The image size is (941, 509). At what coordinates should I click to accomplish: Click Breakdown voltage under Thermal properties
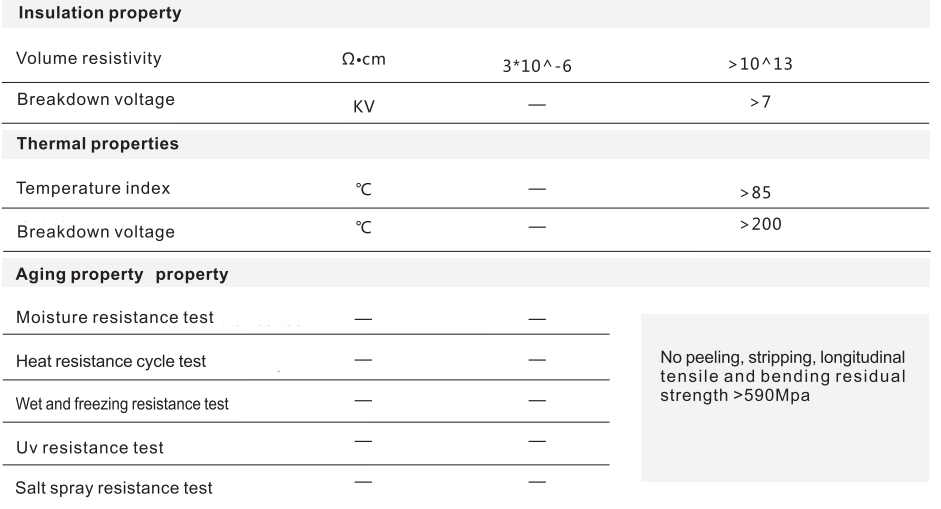[95, 232]
